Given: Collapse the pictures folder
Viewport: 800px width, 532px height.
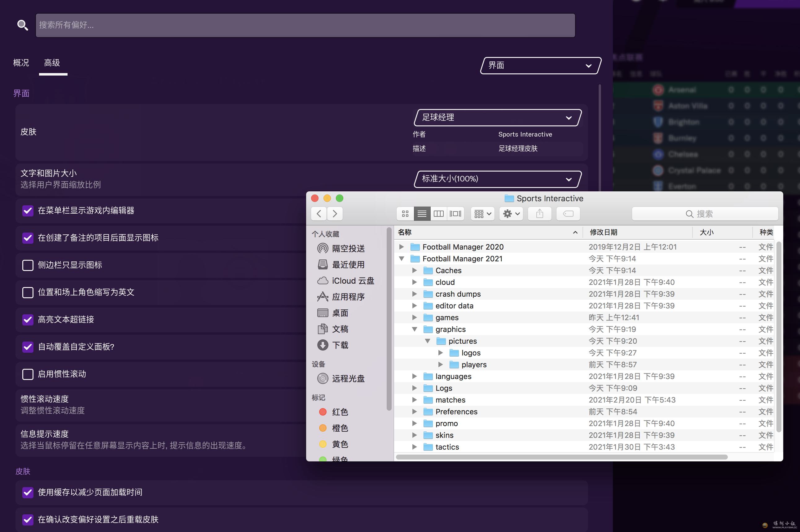Looking at the screenshot, I should 427,341.
